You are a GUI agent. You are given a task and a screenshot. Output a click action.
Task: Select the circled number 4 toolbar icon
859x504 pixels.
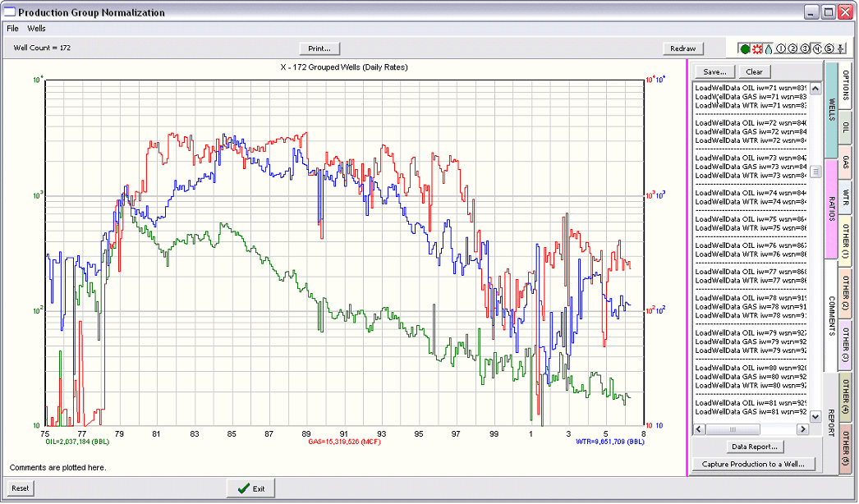tap(817, 48)
